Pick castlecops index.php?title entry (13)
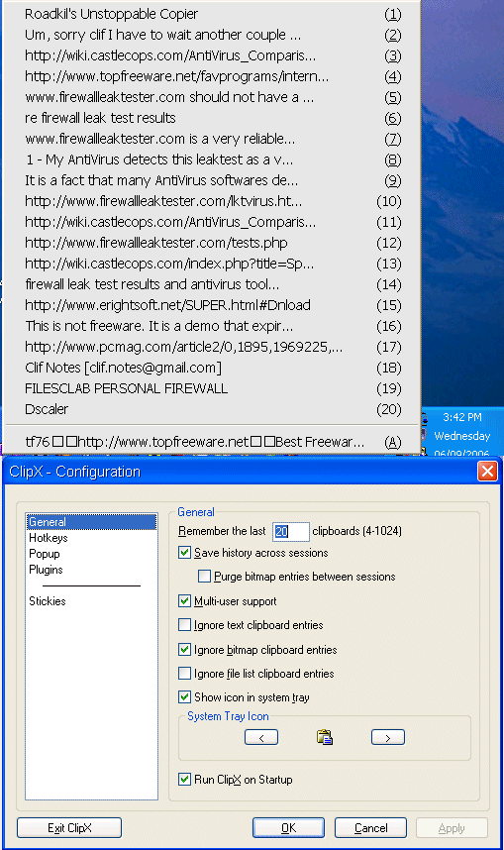This screenshot has width=504, height=850. click(213, 264)
